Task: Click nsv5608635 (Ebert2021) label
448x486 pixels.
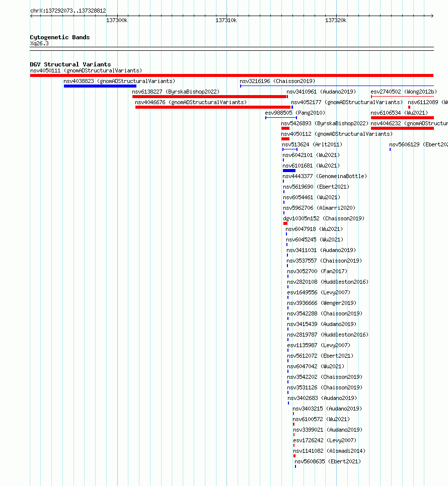Action: pyautogui.click(x=328, y=460)
